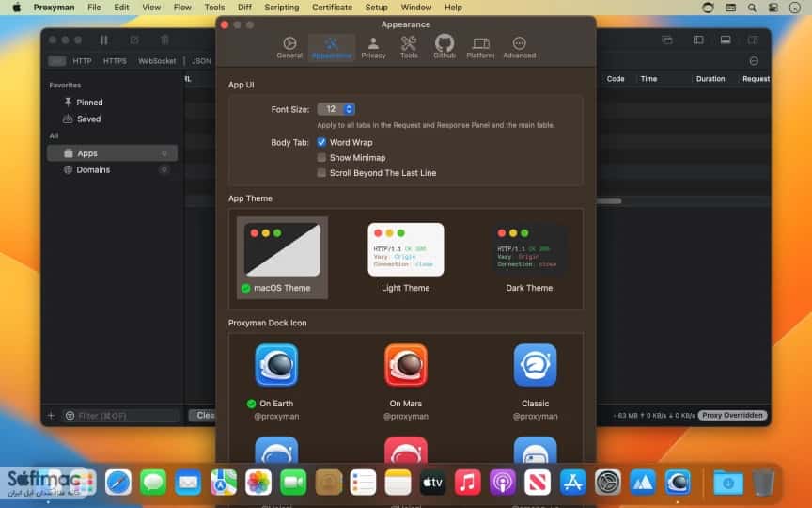The height and width of the screenshot is (508, 812).
Task: Open the Certificate menu
Action: pos(332,8)
